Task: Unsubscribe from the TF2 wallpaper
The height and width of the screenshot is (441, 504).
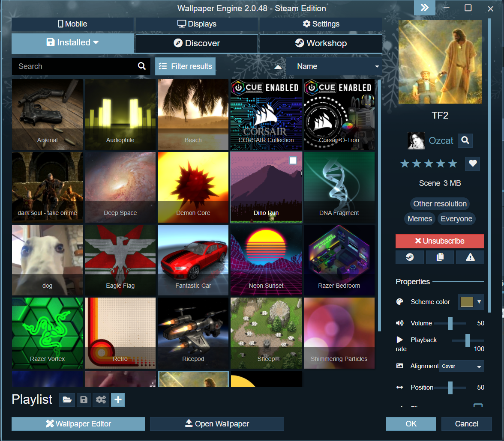Action: coord(440,241)
